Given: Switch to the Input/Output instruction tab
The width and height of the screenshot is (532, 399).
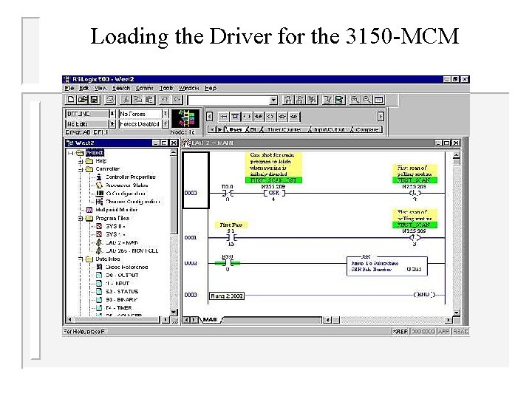Looking at the screenshot, I should (329, 129).
